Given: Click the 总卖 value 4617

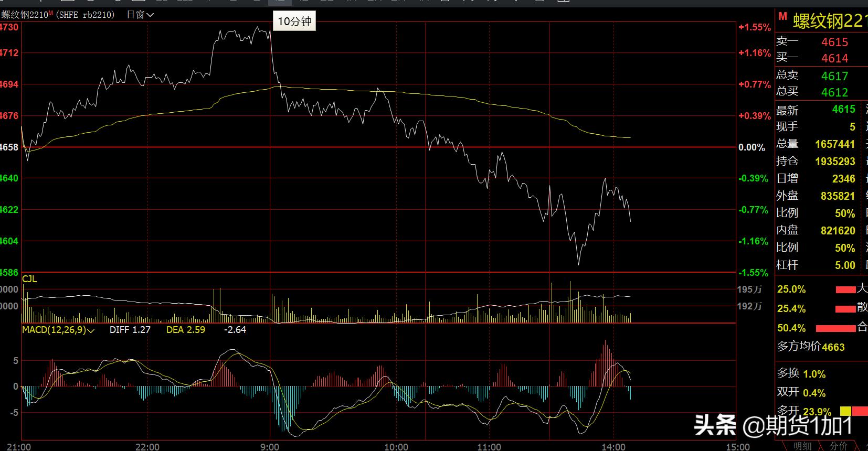Looking at the screenshot, I should coord(834,76).
